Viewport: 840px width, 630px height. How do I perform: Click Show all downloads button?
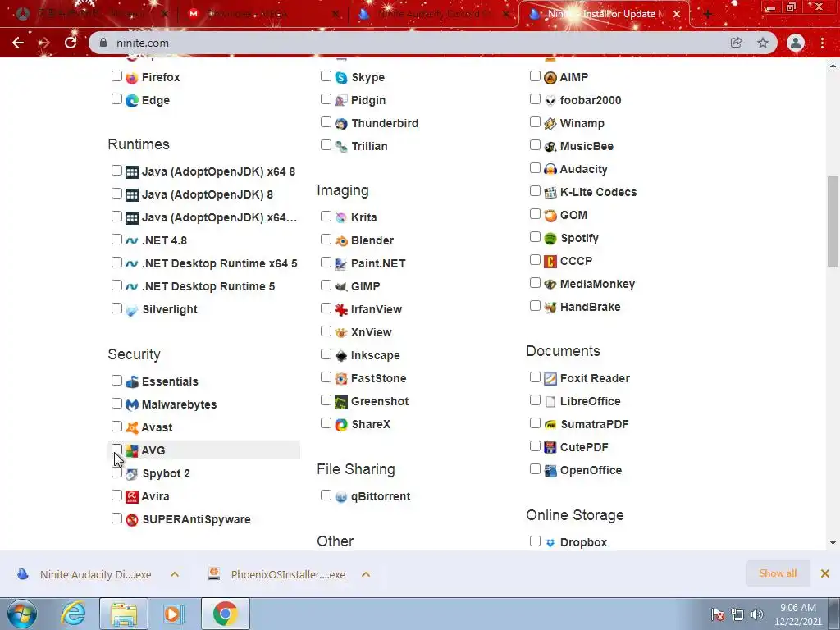pyautogui.click(x=778, y=573)
